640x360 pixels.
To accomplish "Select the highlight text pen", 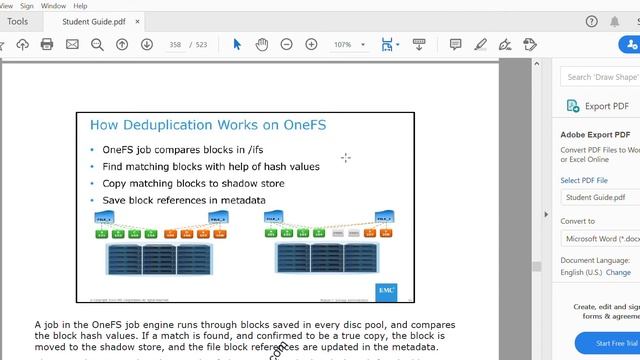I will coord(480,44).
